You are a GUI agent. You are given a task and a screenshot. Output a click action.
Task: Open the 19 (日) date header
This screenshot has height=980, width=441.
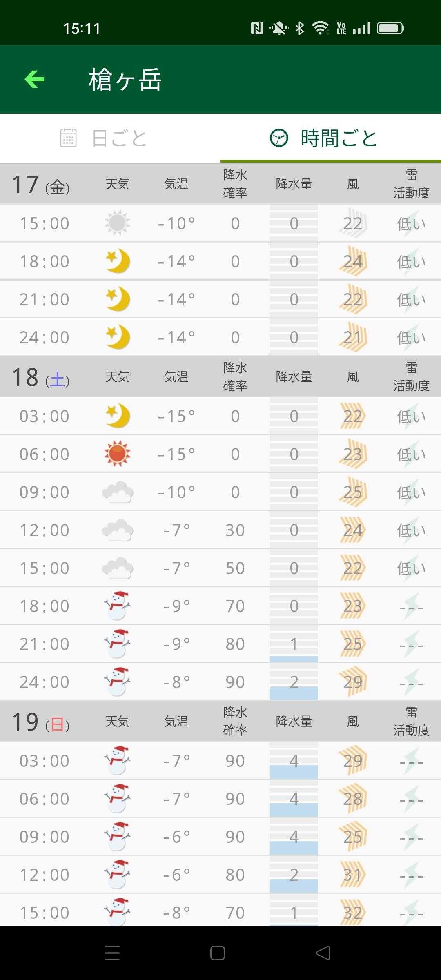coord(41,722)
